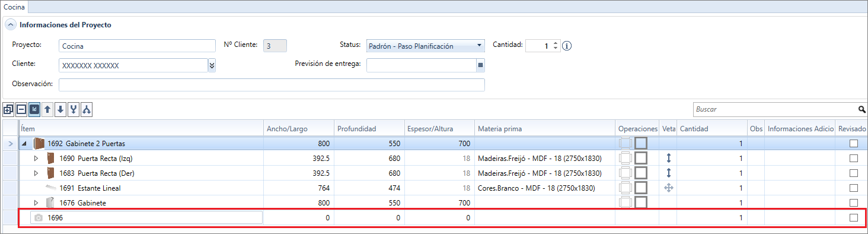Toggle the Id display toolbar button
The height and width of the screenshot is (234, 868).
34,110
